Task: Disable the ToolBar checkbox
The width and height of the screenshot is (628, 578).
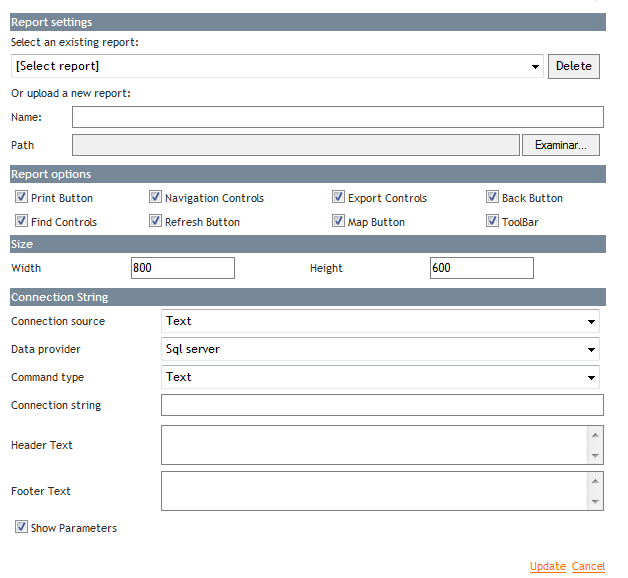Action: [492, 222]
